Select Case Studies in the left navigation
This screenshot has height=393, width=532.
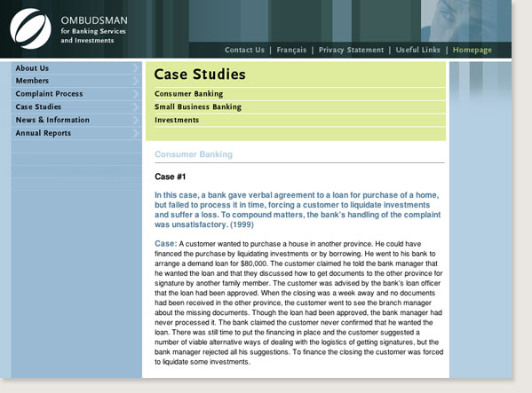point(38,106)
